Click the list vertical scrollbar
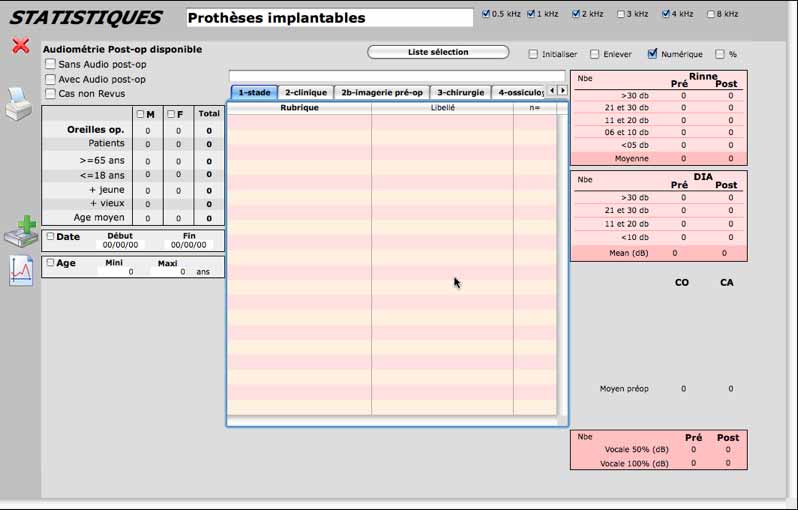 tap(562, 265)
